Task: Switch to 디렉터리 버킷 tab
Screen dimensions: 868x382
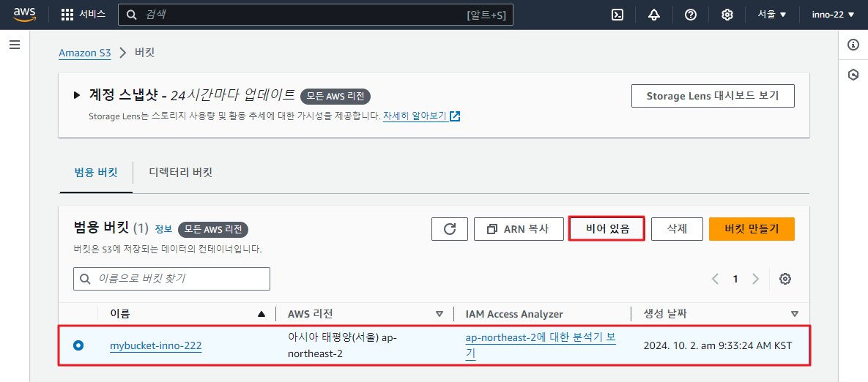Action: coord(180,173)
